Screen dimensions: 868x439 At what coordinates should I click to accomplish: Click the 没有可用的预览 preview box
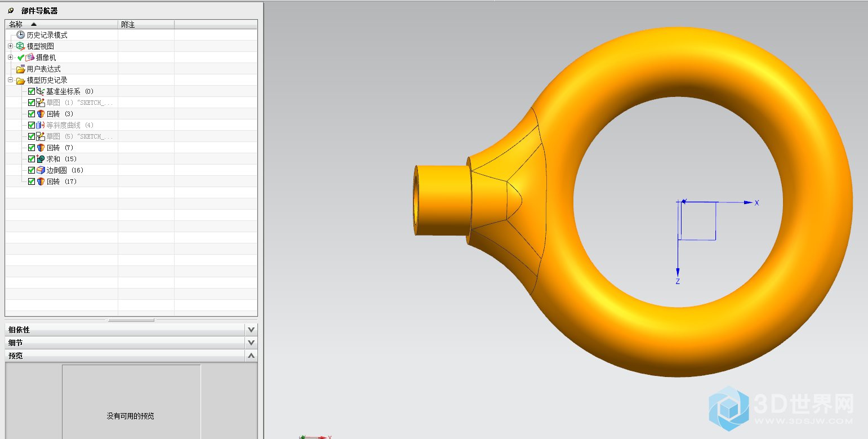(131, 402)
